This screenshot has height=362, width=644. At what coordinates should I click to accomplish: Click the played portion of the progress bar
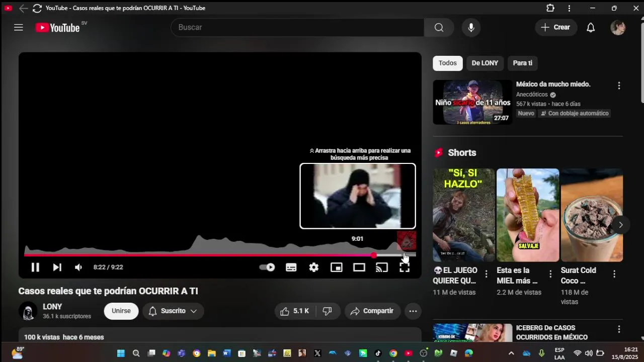point(199,255)
